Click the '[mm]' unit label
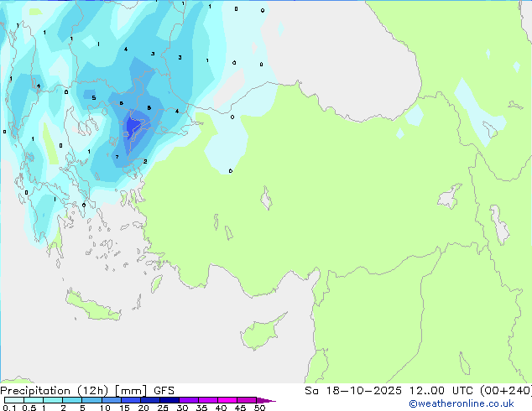 pos(131,391)
